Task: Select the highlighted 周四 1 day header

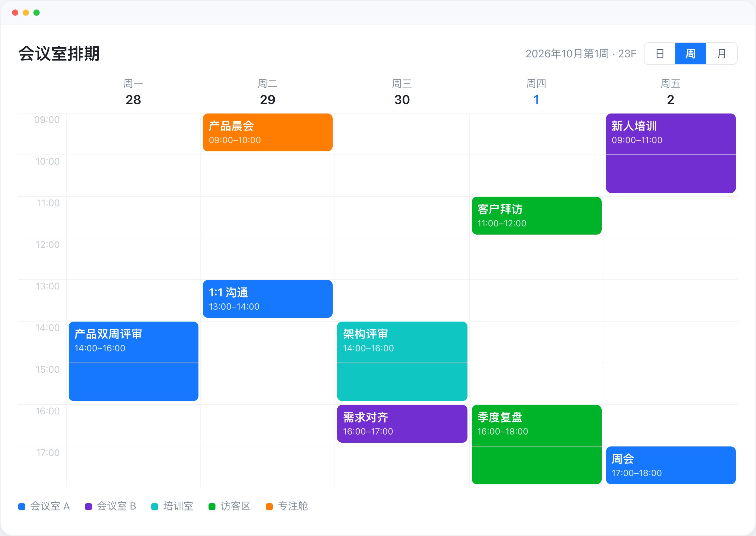Action: pos(536,92)
